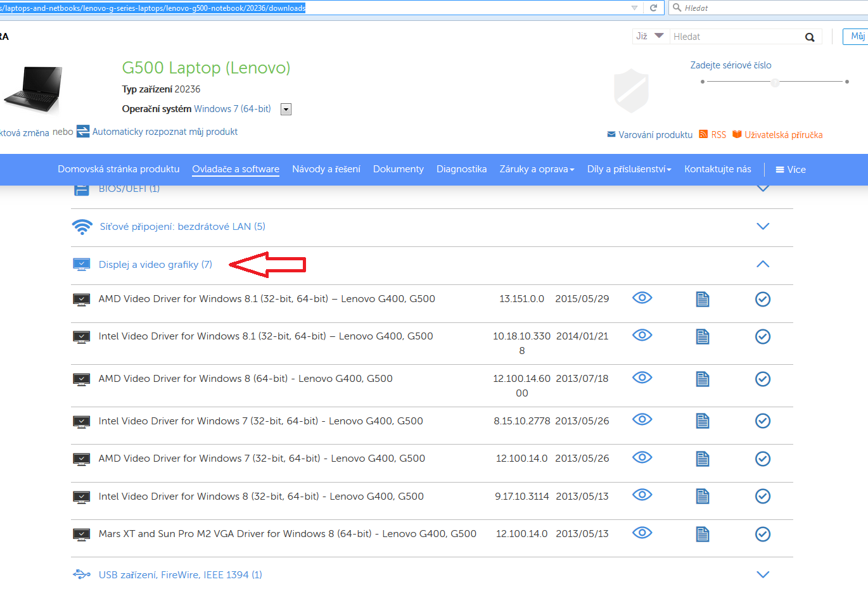Reload the page with the browser refresh button
The image size is (868, 589).
click(653, 8)
